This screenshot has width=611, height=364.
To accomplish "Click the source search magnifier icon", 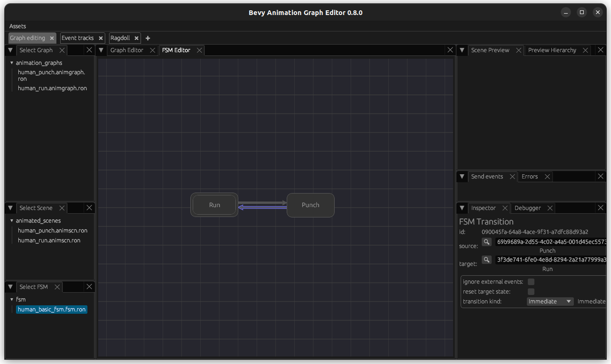I will click(x=486, y=241).
